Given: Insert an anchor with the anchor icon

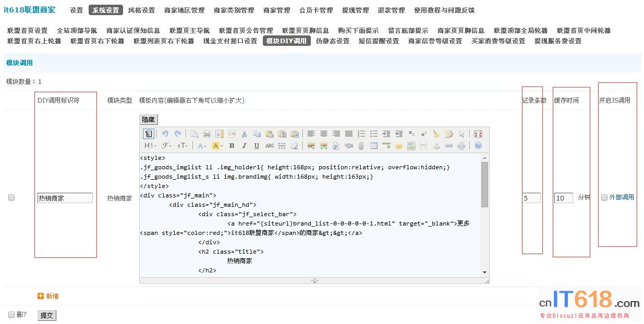Looking at the screenshot, I should click(x=436, y=146).
